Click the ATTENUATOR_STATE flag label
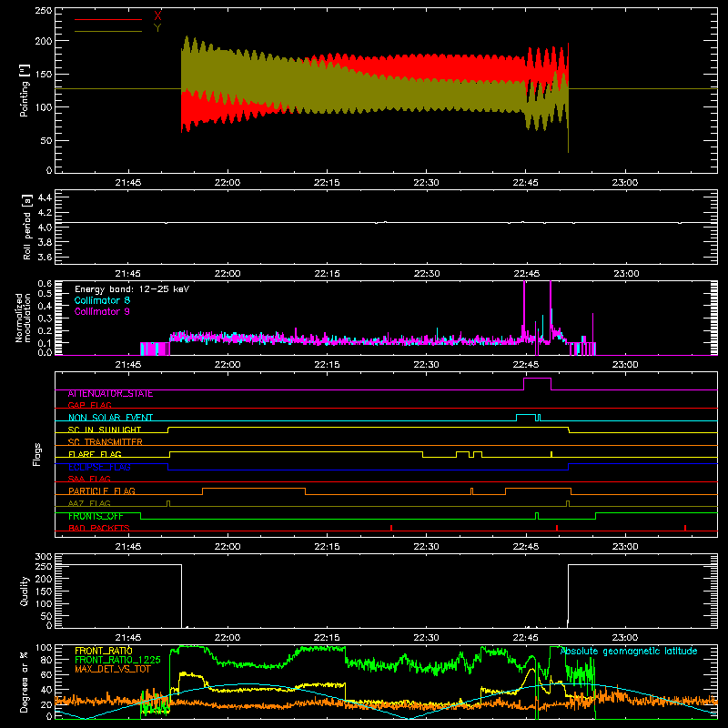 coord(110,393)
